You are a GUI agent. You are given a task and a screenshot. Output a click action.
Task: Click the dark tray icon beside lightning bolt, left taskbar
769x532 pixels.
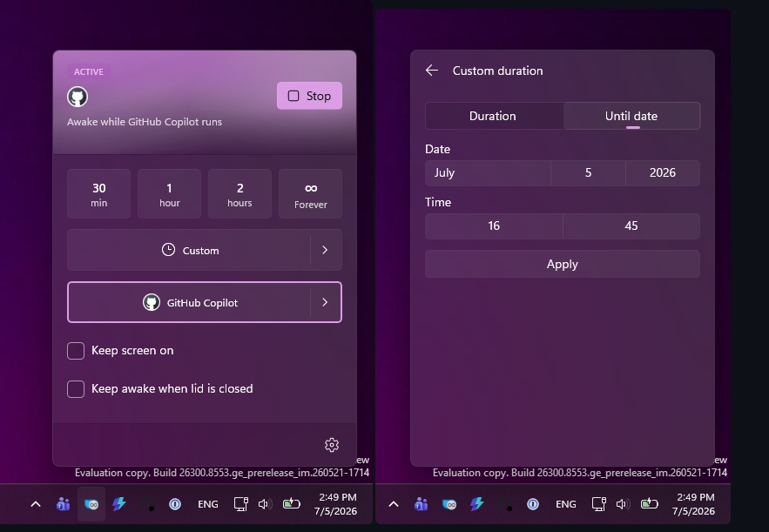pyautogui.click(x=148, y=504)
